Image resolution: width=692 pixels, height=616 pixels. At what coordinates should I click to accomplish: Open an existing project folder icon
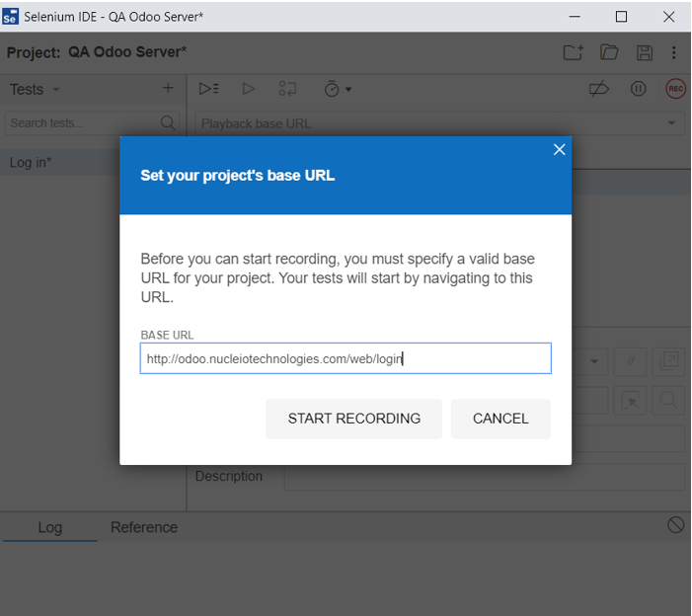click(x=609, y=52)
